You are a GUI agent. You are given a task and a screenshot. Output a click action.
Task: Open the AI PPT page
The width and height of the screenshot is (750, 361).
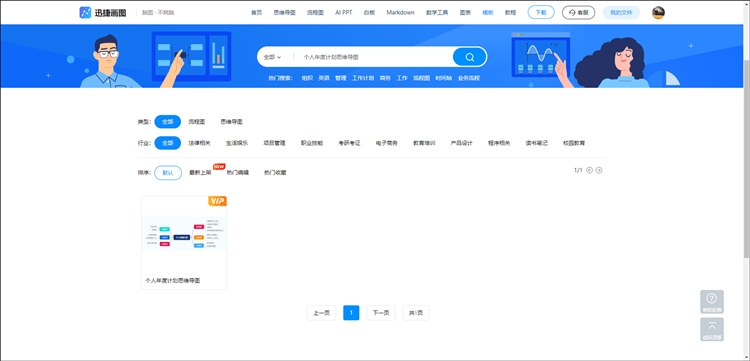tap(343, 13)
